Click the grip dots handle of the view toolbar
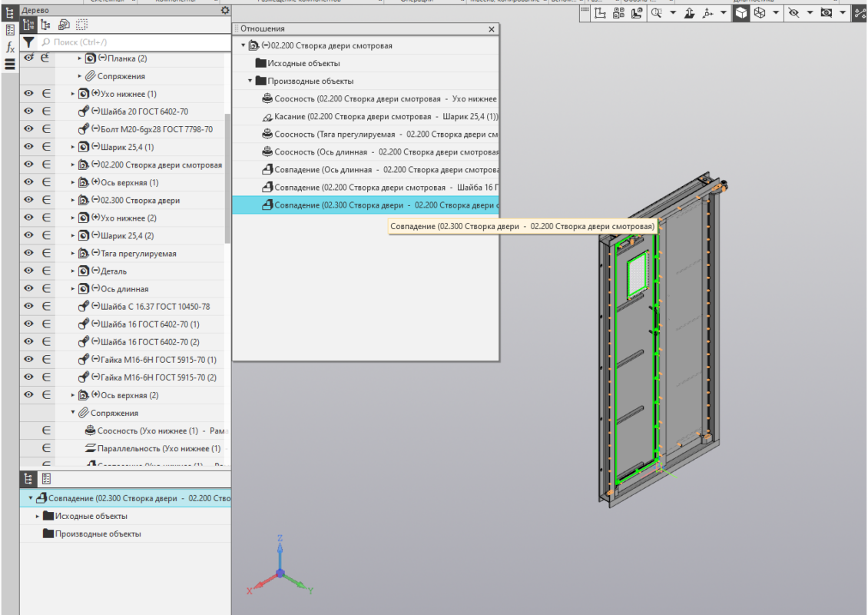 (x=585, y=9)
